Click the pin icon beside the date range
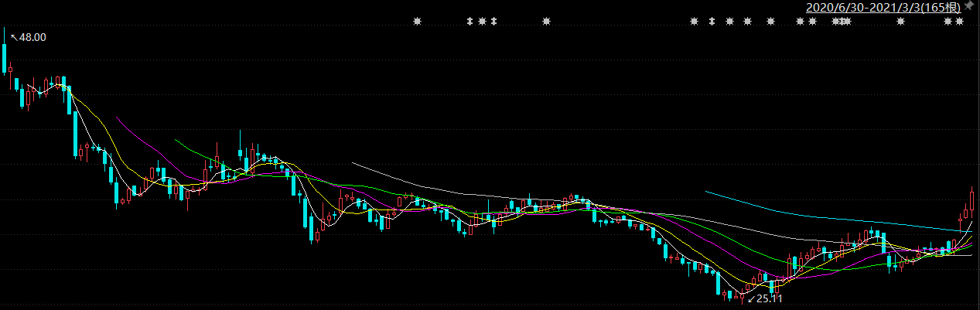The height and width of the screenshot is (310, 980). (x=970, y=6)
